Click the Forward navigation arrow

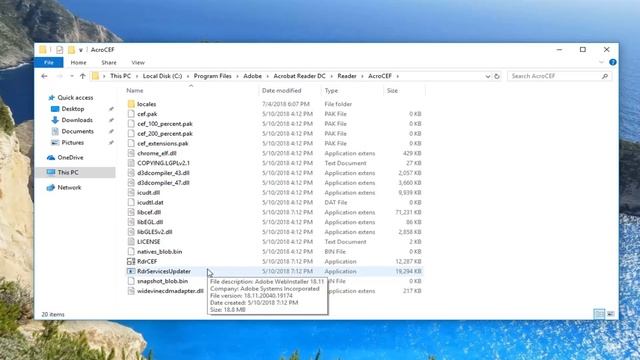coord(59,76)
